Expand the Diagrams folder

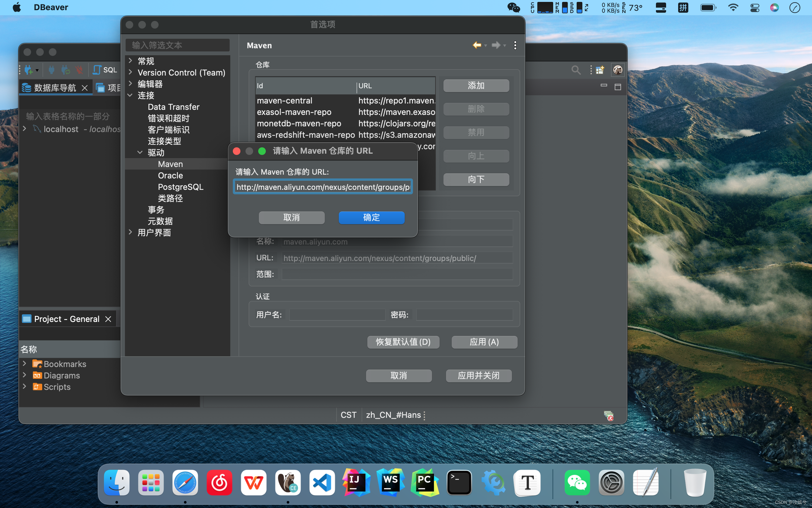click(x=24, y=375)
